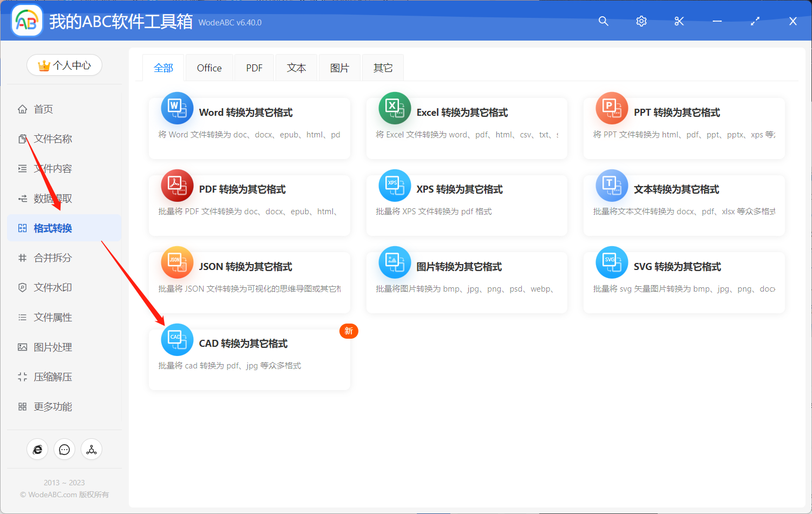Viewport: 812px width, 514px height.
Task: Click the new CAD conversion tool icon
Action: pyautogui.click(x=177, y=339)
